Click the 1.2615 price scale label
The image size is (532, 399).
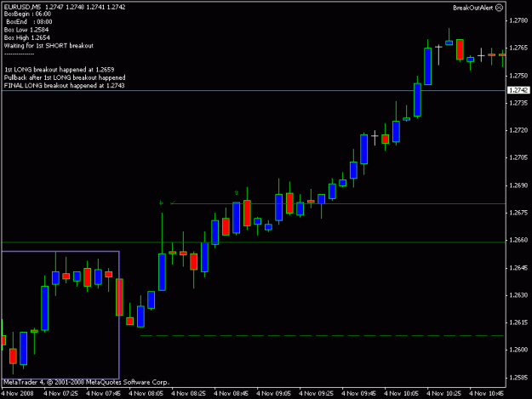(x=518, y=322)
